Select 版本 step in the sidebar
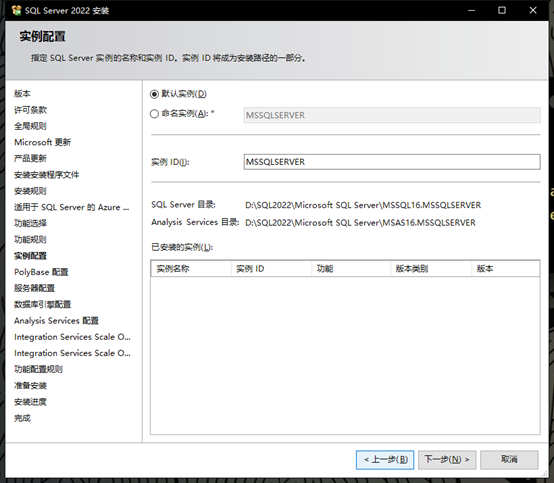Screen dimensions: 554x483 coord(22,94)
